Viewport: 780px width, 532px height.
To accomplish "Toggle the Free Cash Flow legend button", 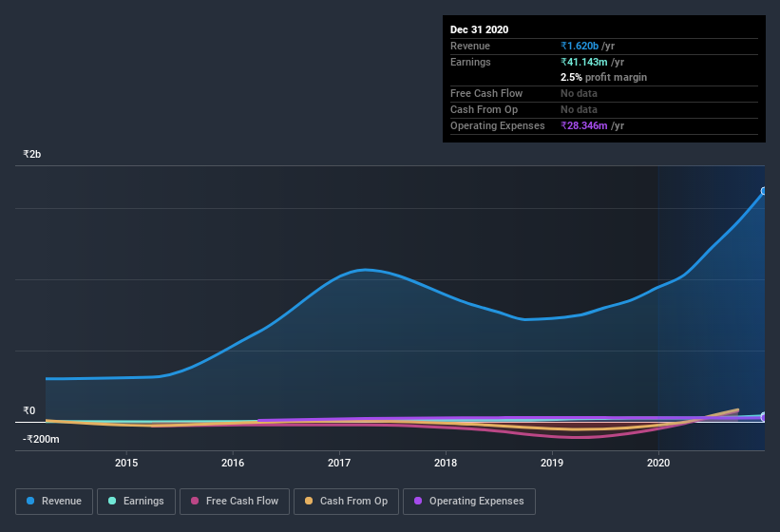I will [x=235, y=502].
